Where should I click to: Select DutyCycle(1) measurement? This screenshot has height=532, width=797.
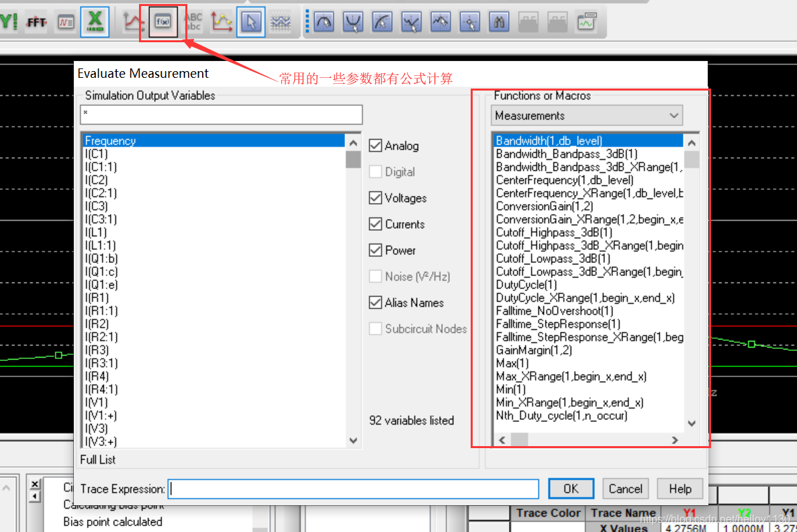(588, 284)
